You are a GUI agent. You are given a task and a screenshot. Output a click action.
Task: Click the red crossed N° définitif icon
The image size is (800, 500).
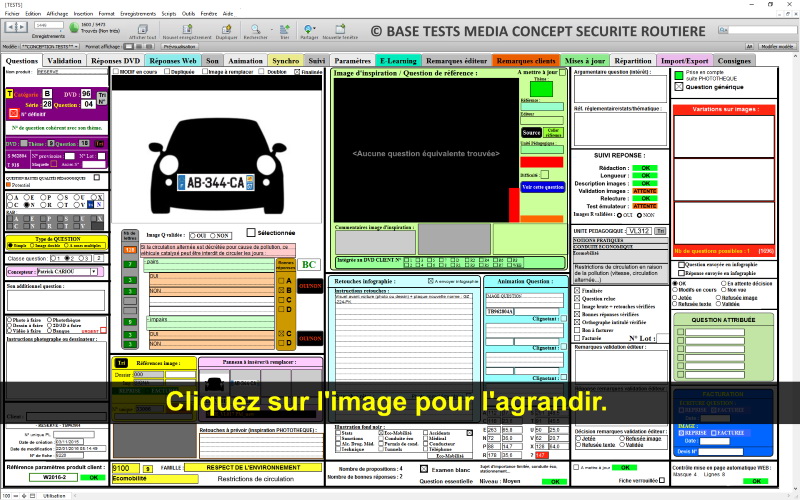pos(14,113)
